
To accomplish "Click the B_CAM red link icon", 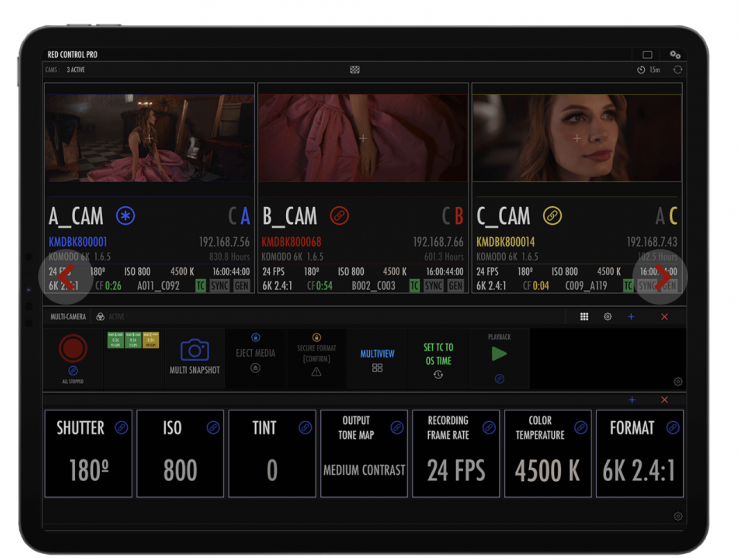I will click(339, 216).
